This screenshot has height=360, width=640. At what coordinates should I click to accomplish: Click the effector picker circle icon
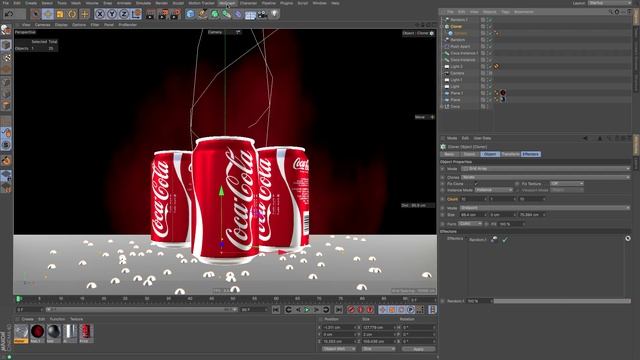(x=628, y=238)
